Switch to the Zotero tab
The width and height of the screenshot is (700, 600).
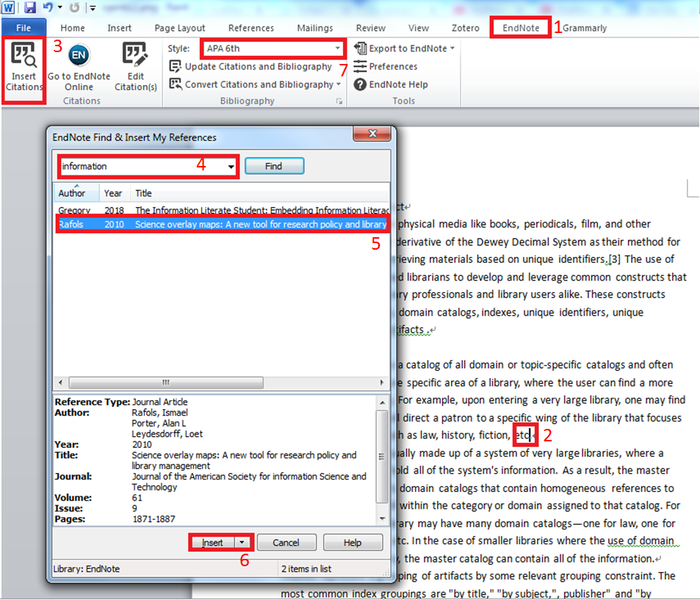point(466,28)
